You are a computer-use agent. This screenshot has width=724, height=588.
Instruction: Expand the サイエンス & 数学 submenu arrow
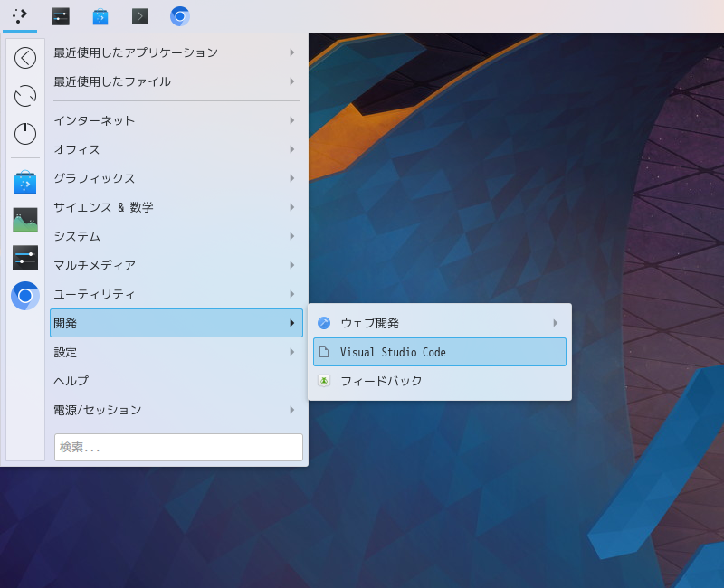[291, 207]
